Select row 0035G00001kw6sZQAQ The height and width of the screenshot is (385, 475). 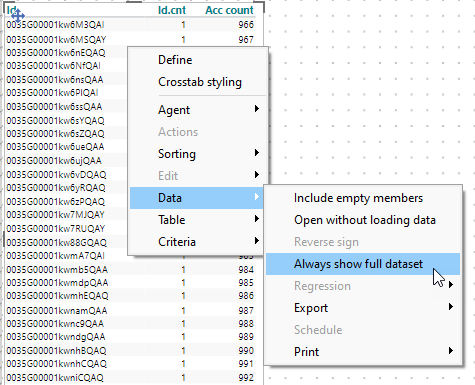click(x=55, y=133)
